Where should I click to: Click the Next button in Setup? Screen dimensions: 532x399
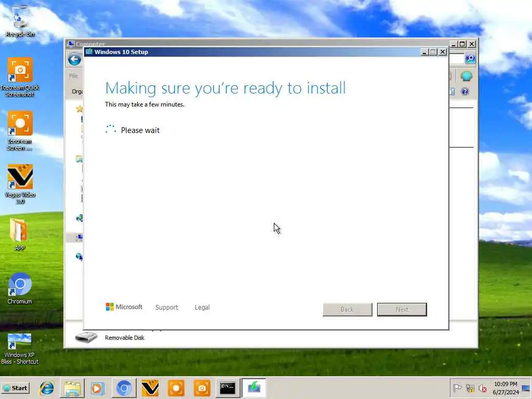point(402,310)
